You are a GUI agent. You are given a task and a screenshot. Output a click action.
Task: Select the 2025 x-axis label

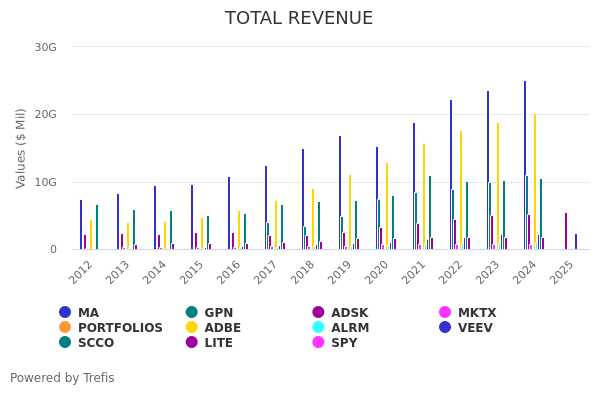click(562, 271)
